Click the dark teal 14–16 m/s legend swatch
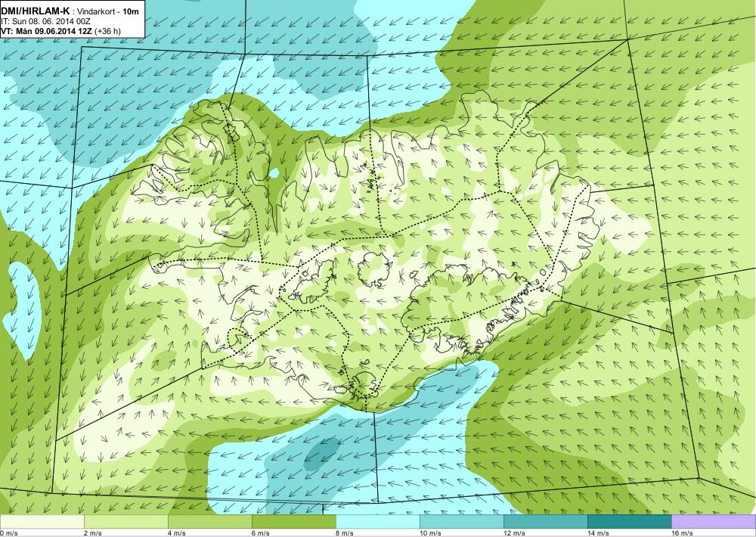Viewport: 756px width, 537px height. [629, 522]
